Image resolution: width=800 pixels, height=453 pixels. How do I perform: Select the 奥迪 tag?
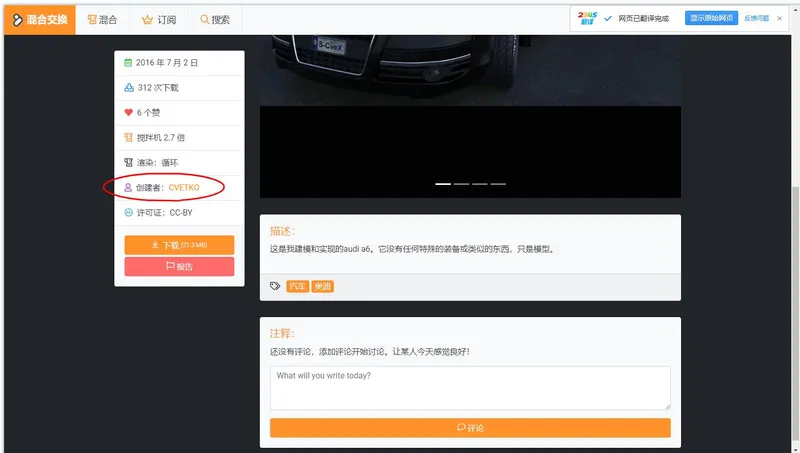tap(322, 286)
